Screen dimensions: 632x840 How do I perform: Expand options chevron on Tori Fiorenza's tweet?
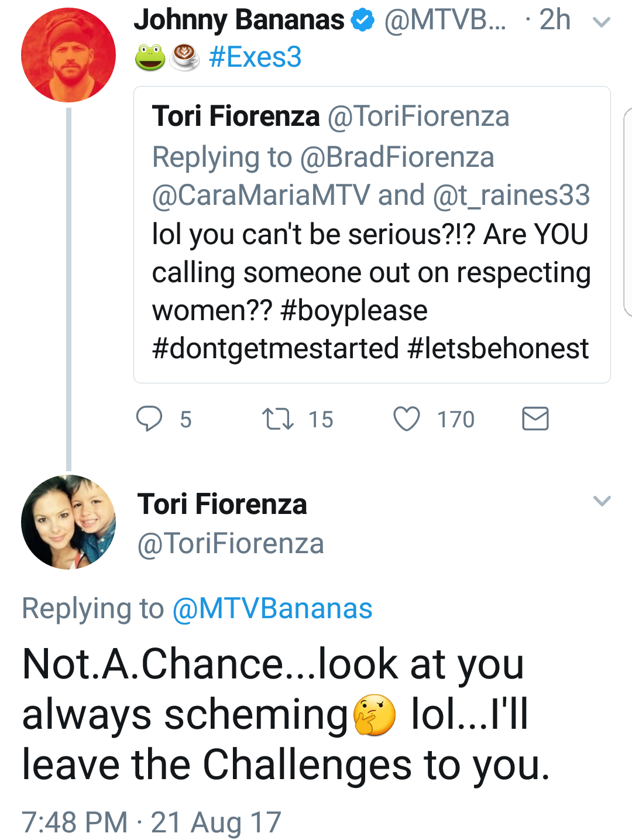pos(602,500)
